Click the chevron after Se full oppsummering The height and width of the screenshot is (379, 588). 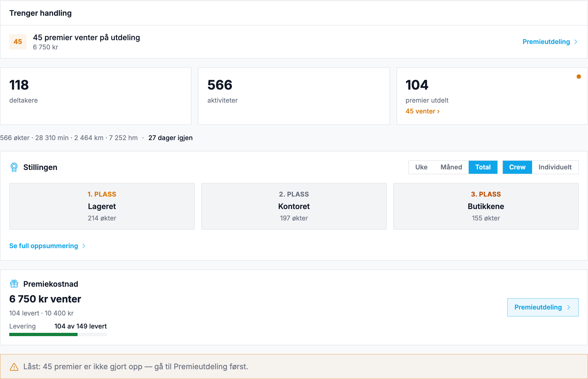point(84,246)
